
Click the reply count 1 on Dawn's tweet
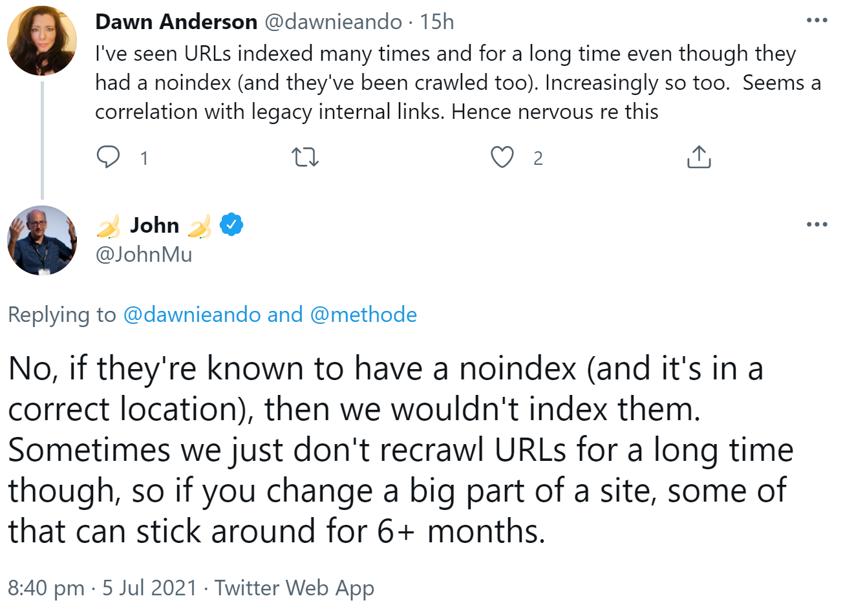point(144,158)
